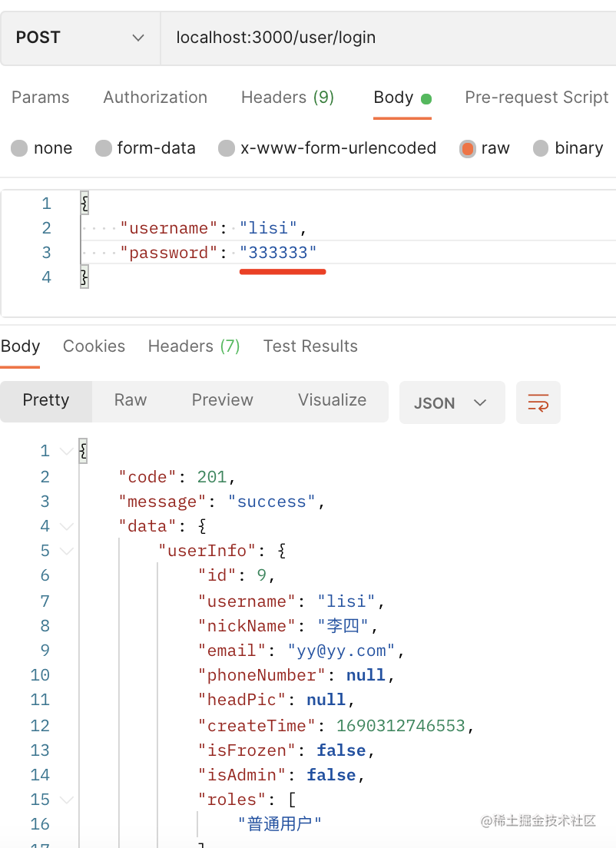Open the HTTP method POST dropdown
Image resolution: width=616 pixels, height=848 pixels.
[x=80, y=38]
